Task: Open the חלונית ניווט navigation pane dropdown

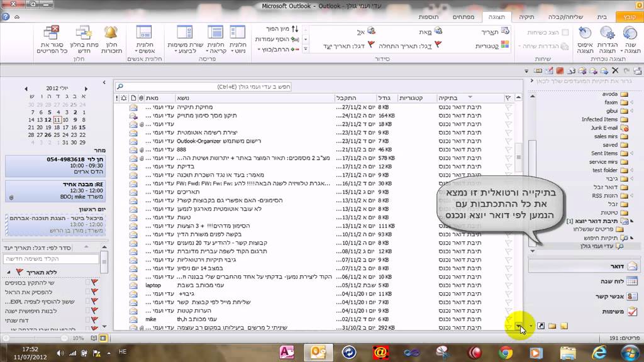Action: [x=237, y=40]
